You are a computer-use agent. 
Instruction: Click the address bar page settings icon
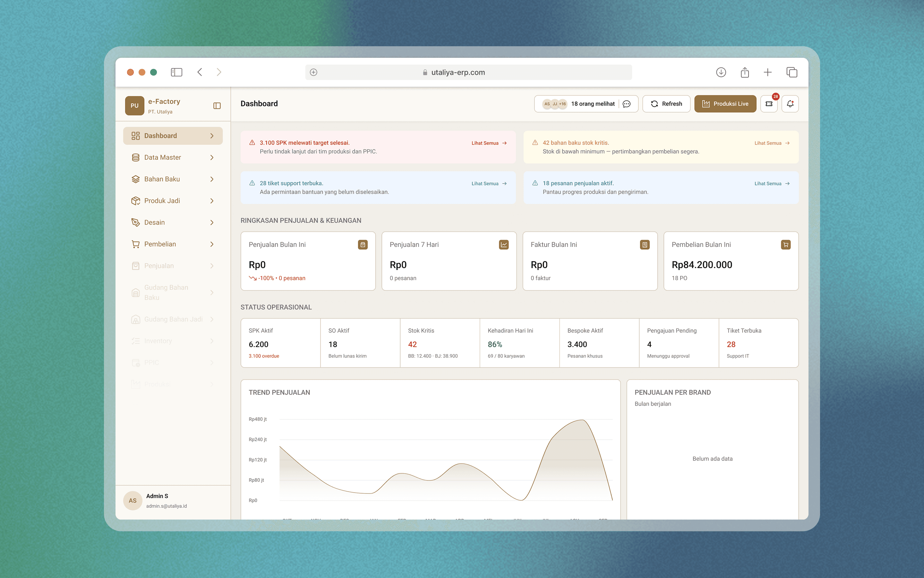313,72
